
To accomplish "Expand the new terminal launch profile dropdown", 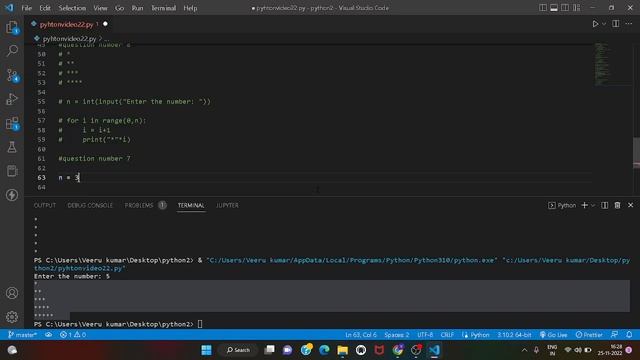I will click(x=593, y=205).
